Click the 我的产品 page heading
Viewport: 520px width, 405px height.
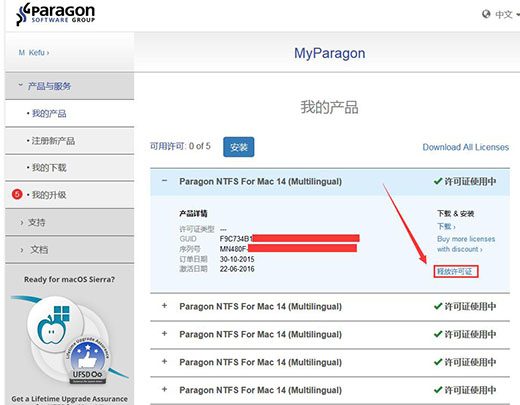(329, 107)
